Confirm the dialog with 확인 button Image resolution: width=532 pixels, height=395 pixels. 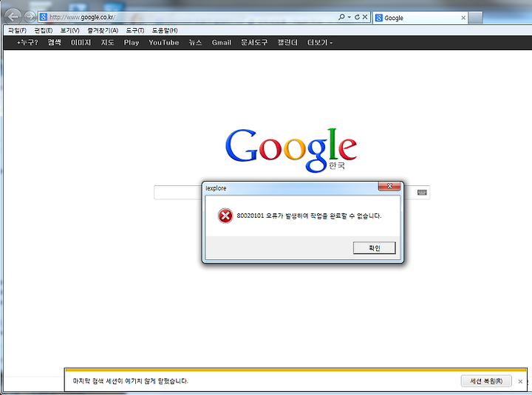tap(374, 248)
